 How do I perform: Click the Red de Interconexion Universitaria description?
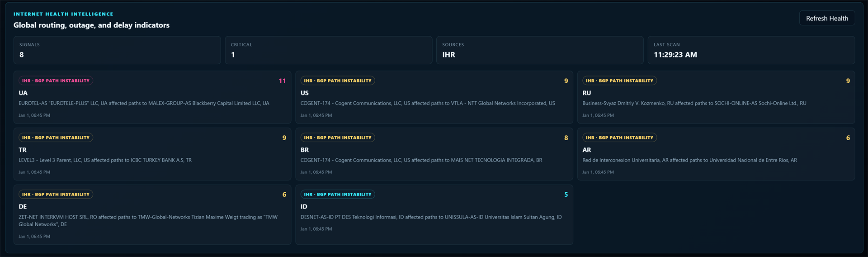689,160
